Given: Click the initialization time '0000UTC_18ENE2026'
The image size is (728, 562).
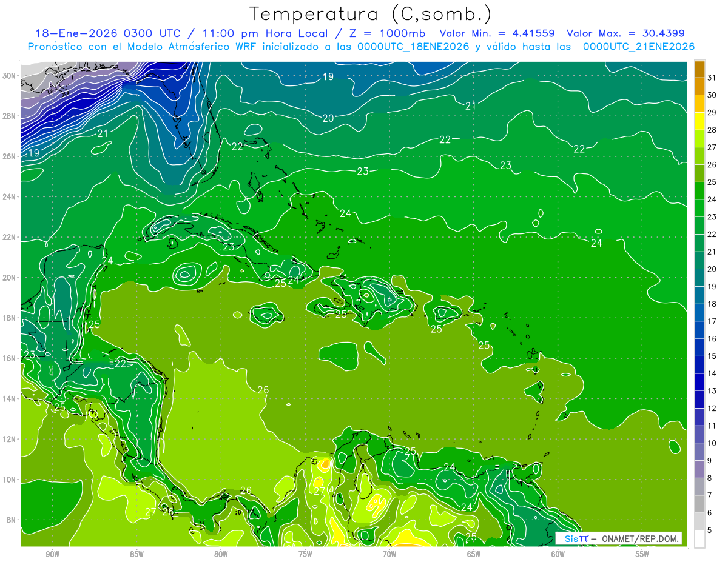Looking at the screenshot, I should point(413,47).
